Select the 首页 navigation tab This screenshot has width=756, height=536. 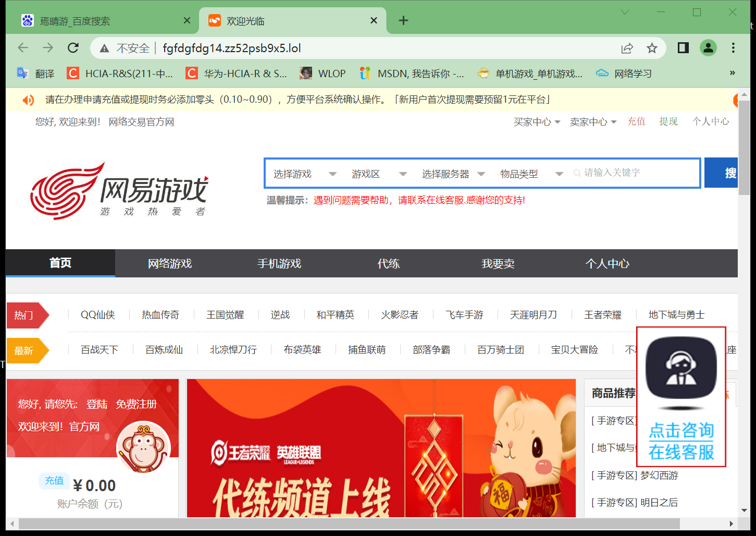[x=60, y=263]
